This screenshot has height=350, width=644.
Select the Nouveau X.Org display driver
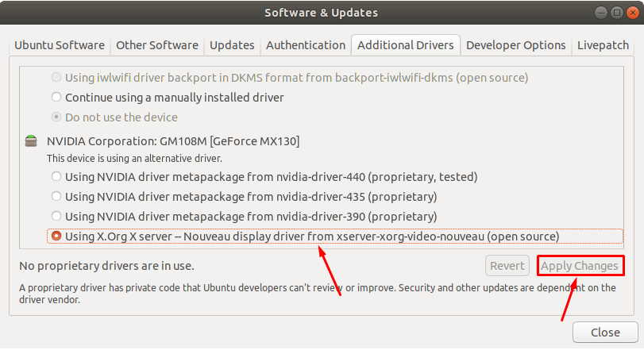[x=56, y=236]
